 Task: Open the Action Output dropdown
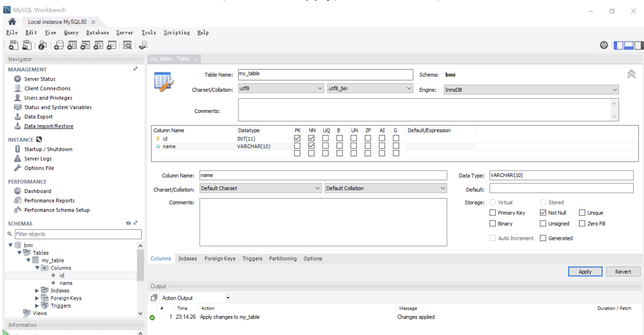coord(195,298)
